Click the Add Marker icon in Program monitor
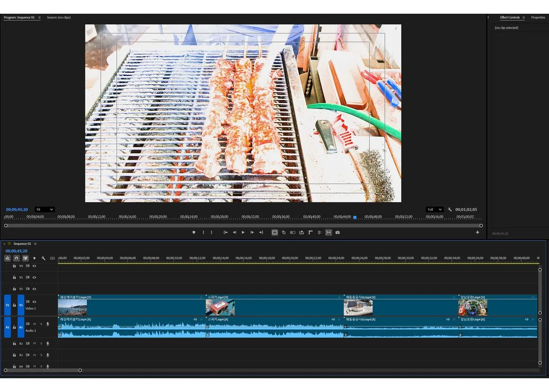 tap(194, 232)
